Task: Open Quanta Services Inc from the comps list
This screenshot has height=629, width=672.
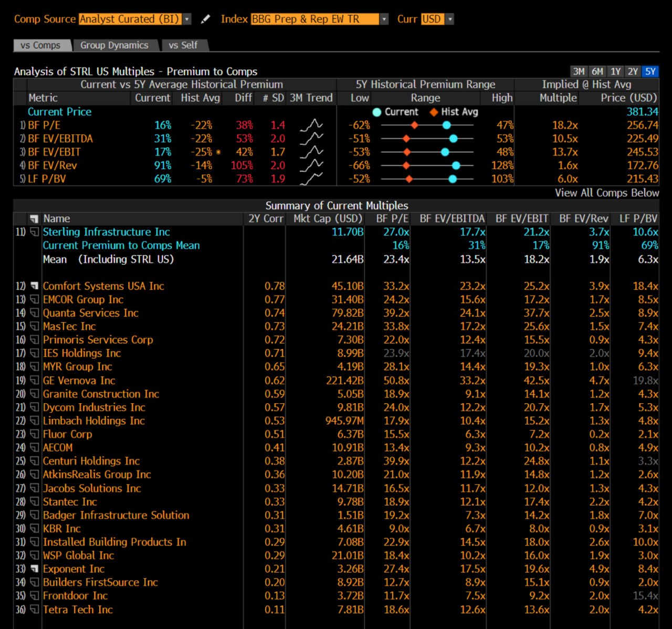Action: [91, 313]
